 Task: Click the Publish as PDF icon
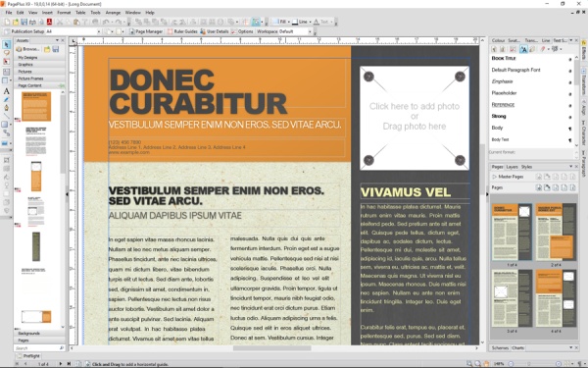[x=49, y=22]
